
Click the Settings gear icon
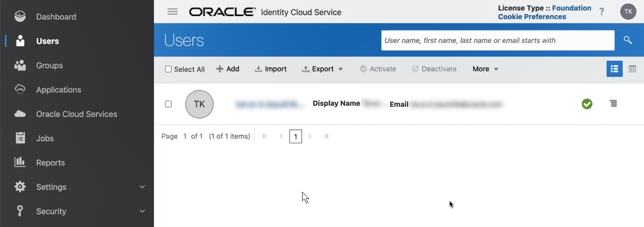pyautogui.click(x=20, y=187)
